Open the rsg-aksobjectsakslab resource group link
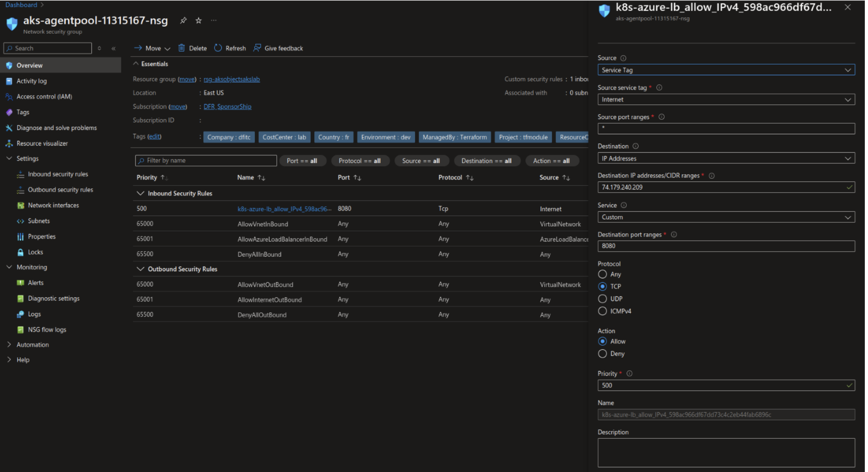This screenshot has width=868, height=472. click(x=231, y=79)
